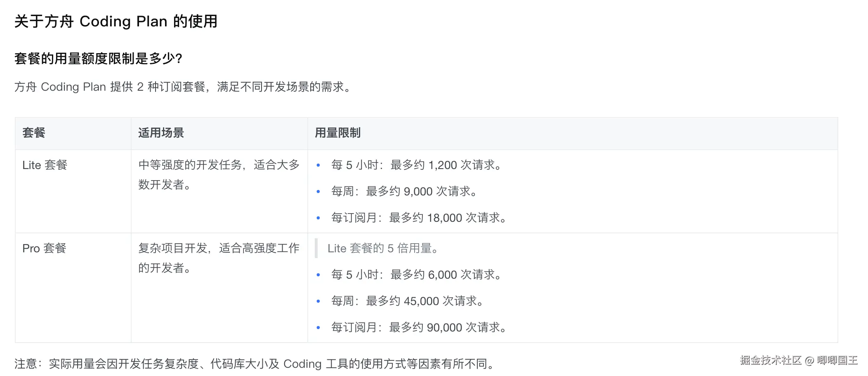Image resolution: width=868 pixels, height=376 pixels.
Task: Click the line 每 5 小时：最多约 6,000 次请求
Action: point(416,275)
